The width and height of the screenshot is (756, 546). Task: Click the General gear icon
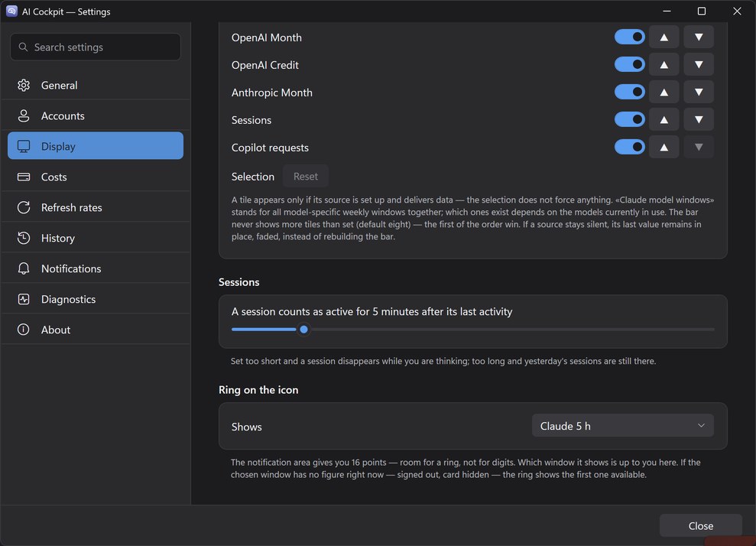click(24, 86)
